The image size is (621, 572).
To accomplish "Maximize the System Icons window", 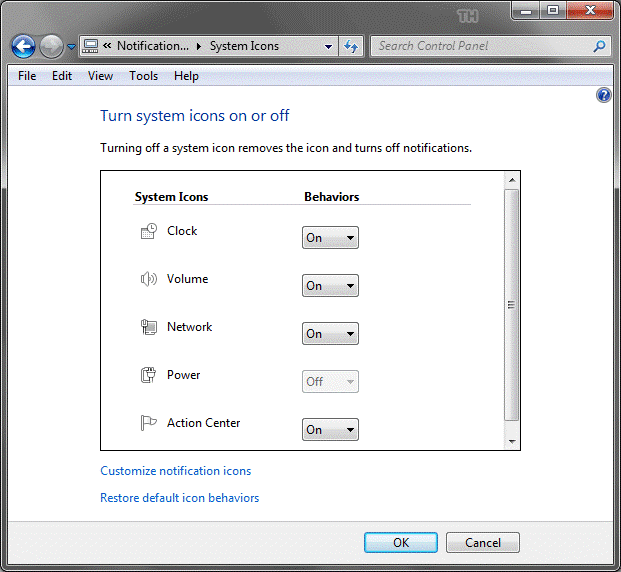I will (553, 10).
